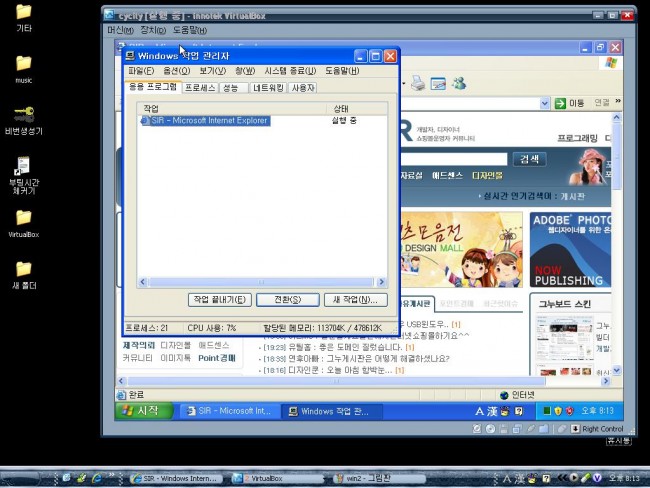The width and height of the screenshot is (650, 488).
Task: Click the Internet Explorer quick launch icon on host taskbar
Action: [97, 478]
